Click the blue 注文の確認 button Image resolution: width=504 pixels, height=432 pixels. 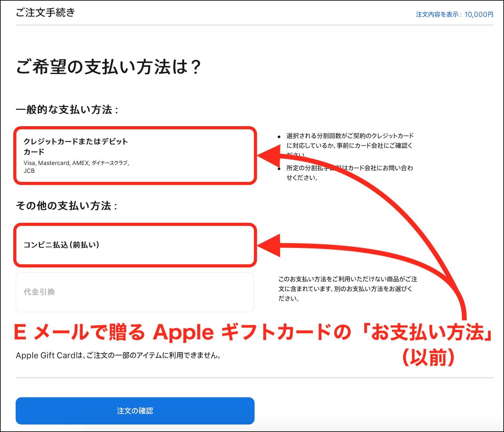pyautogui.click(x=135, y=411)
